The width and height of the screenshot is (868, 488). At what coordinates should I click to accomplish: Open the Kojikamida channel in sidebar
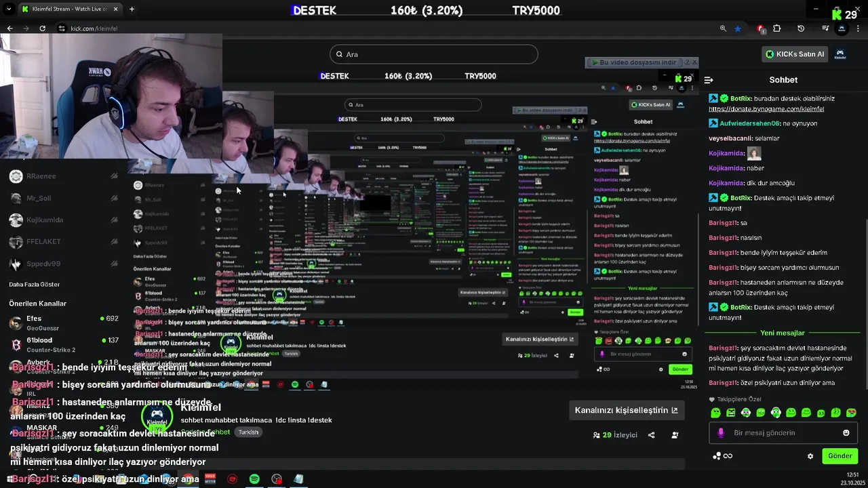coord(62,220)
